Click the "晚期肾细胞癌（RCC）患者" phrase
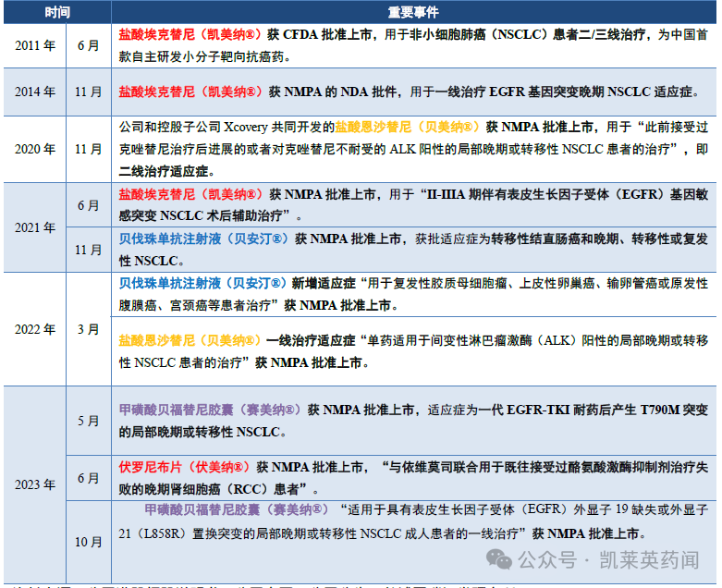The image size is (722, 588). point(222,489)
